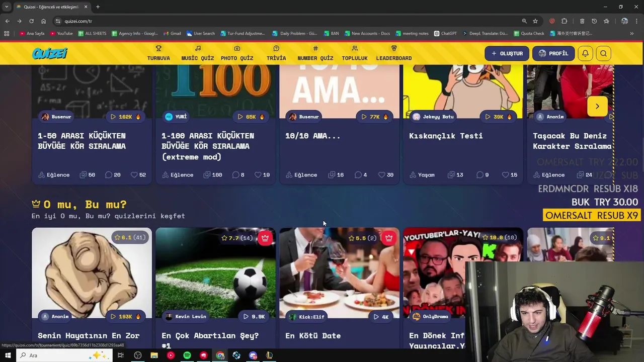Open Number Quiz section
Viewport: 644px width, 362px height.
[x=315, y=53]
